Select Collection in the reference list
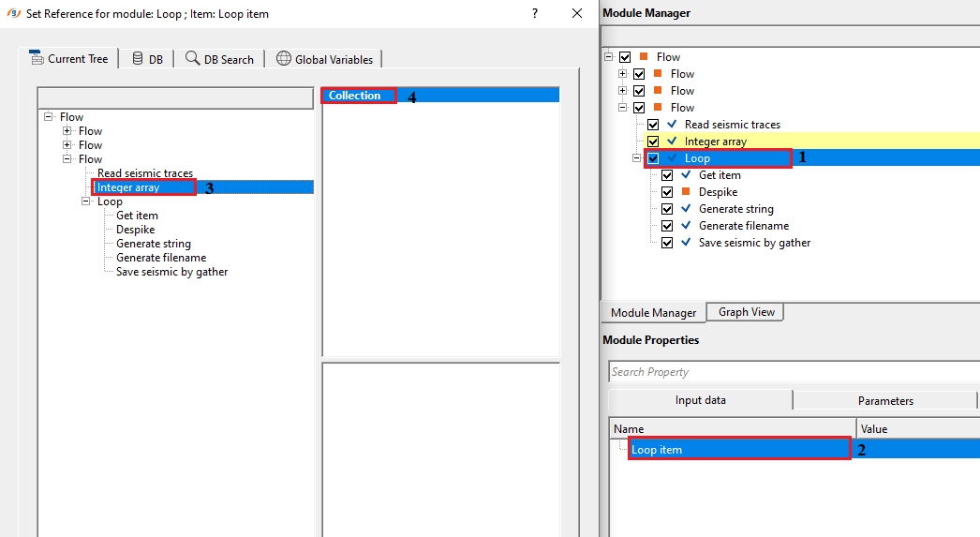 (x=355, y=96)
